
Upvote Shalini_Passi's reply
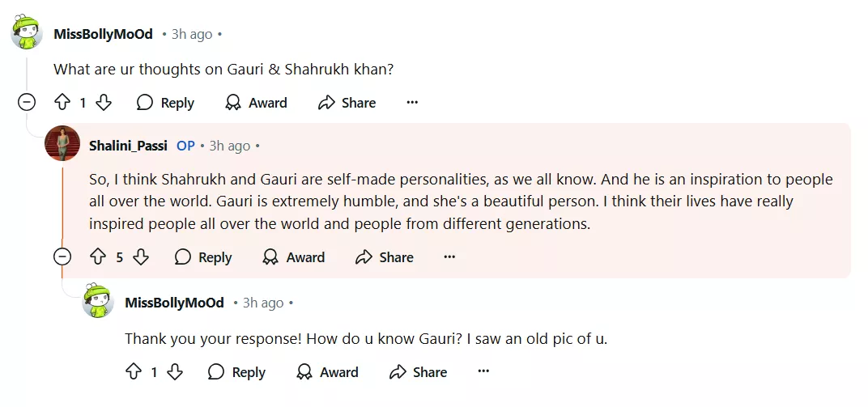98,257
